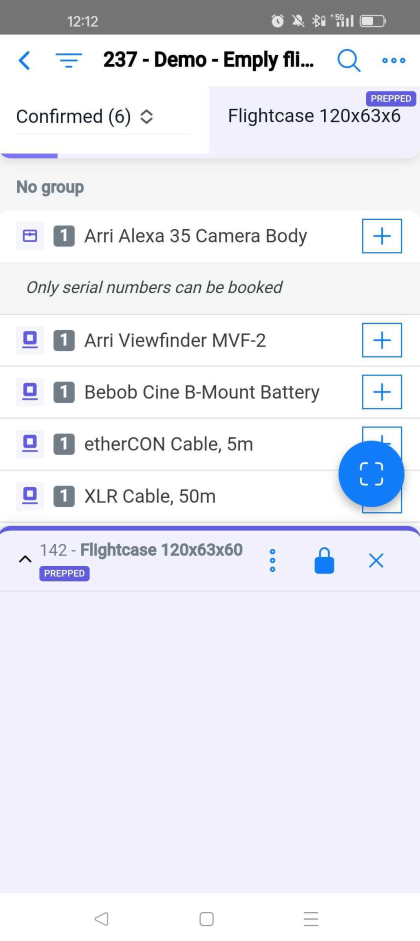The image size is (420, 941).
Task: Tap the back arrow in header
Action: (24, 60)
